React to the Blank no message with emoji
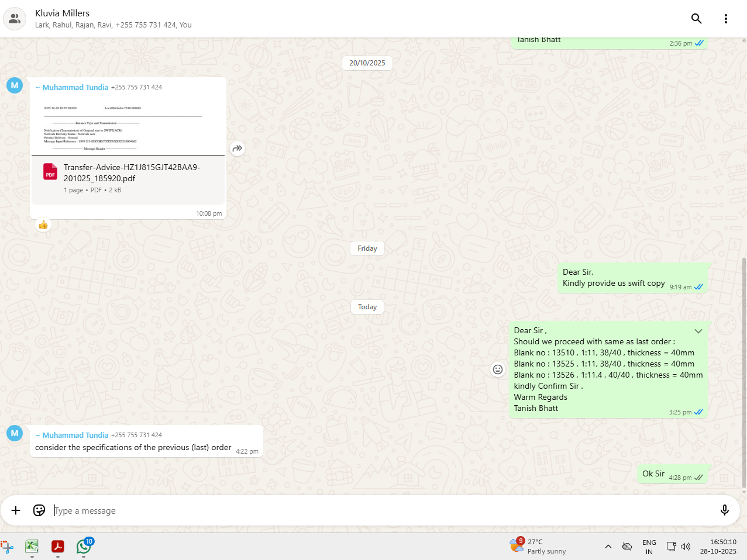Screen dimensions: 747x560 [x=498, y=369]
